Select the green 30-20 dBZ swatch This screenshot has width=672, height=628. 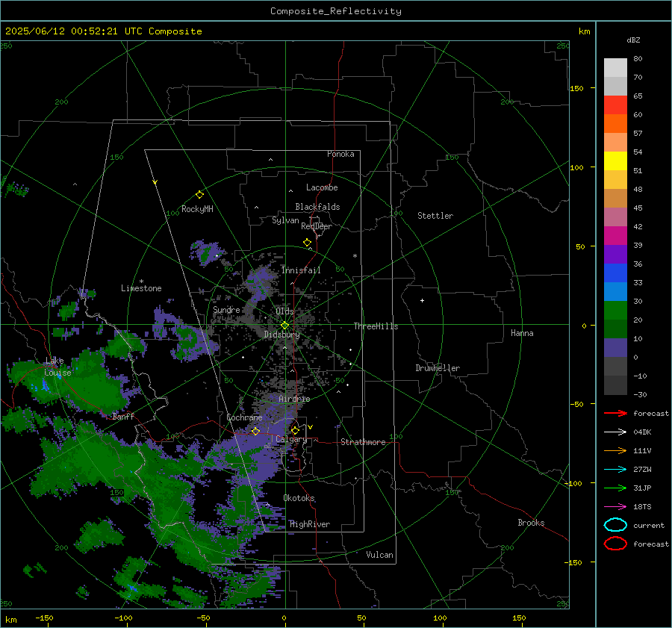point(615,311)
